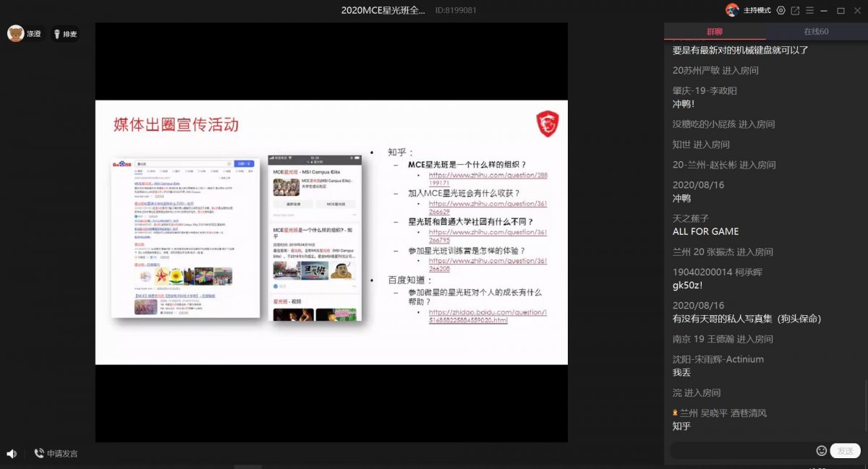Click chat notice 20-兰州-赵长彬 进入房间
Viewport: 868px width, 469px height.
pos(724,164)
